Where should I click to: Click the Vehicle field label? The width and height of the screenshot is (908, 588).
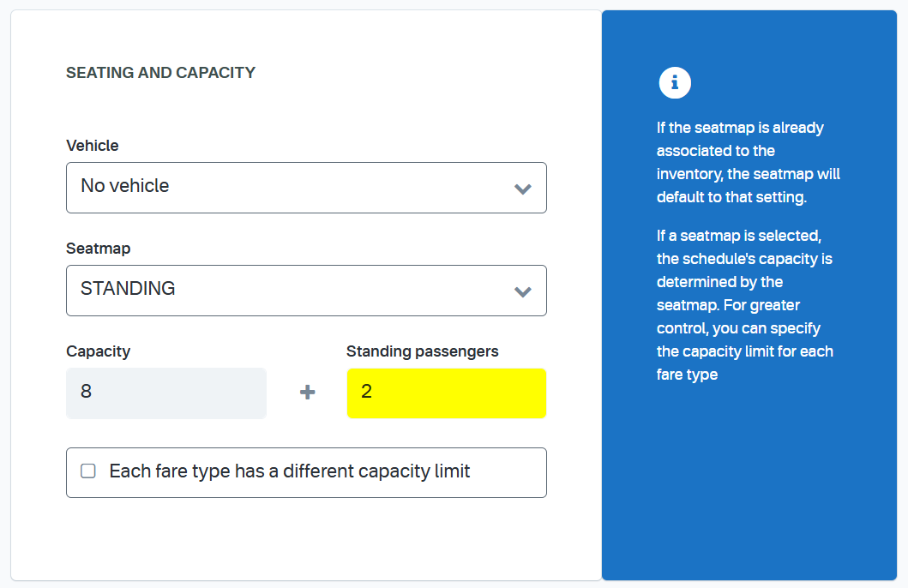tap(92, 145)
